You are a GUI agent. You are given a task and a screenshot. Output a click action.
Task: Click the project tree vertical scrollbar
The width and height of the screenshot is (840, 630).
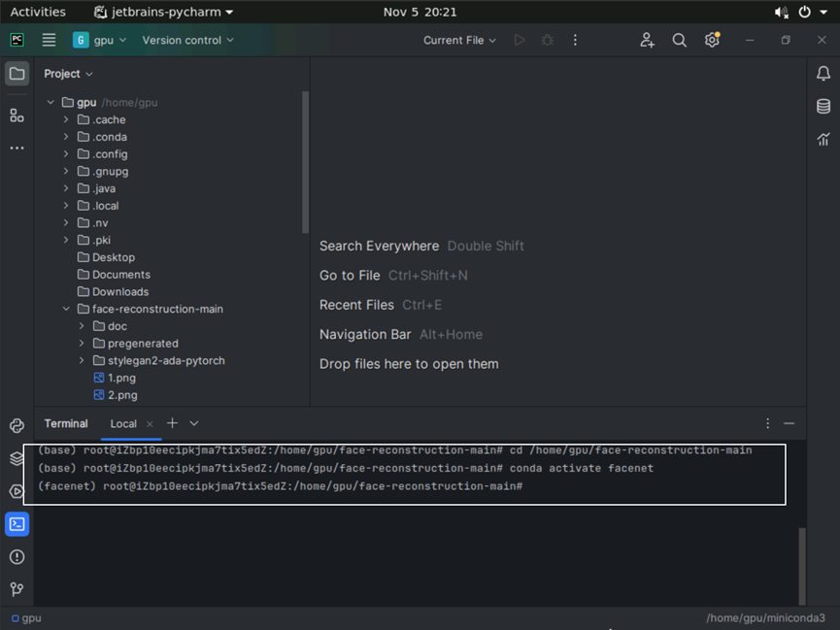[305, 162]
